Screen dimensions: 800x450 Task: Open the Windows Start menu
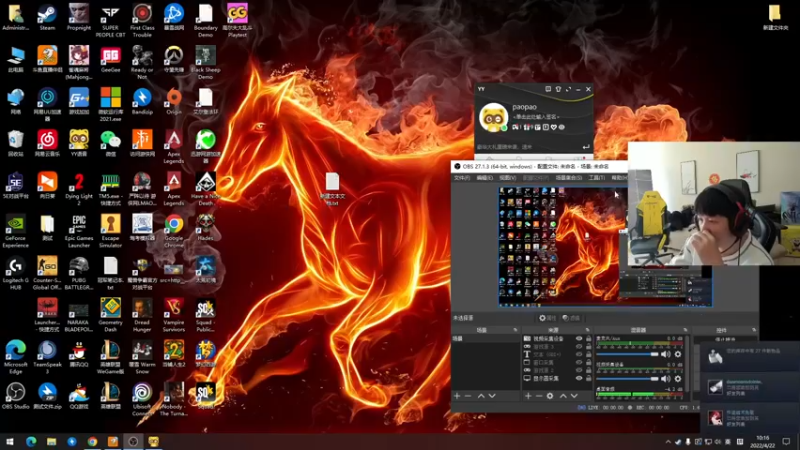click(10, 442)
